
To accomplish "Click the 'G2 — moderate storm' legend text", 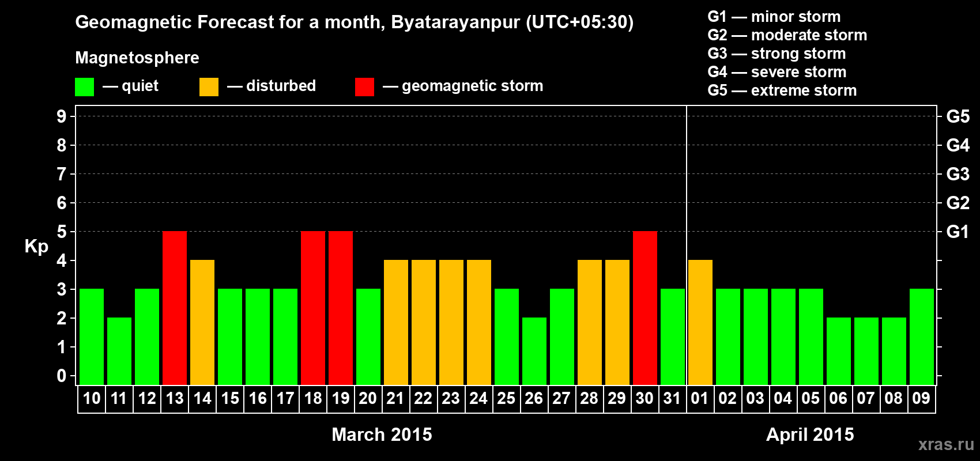I will (787, 35).
